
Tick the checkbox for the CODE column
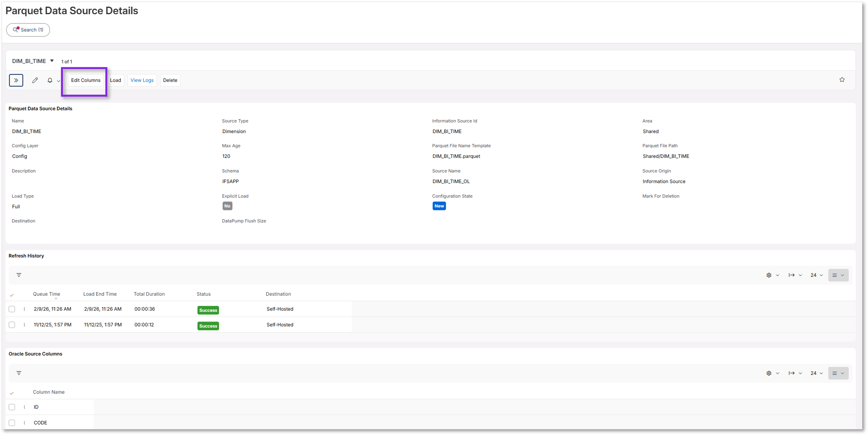[x=12, y=423]
